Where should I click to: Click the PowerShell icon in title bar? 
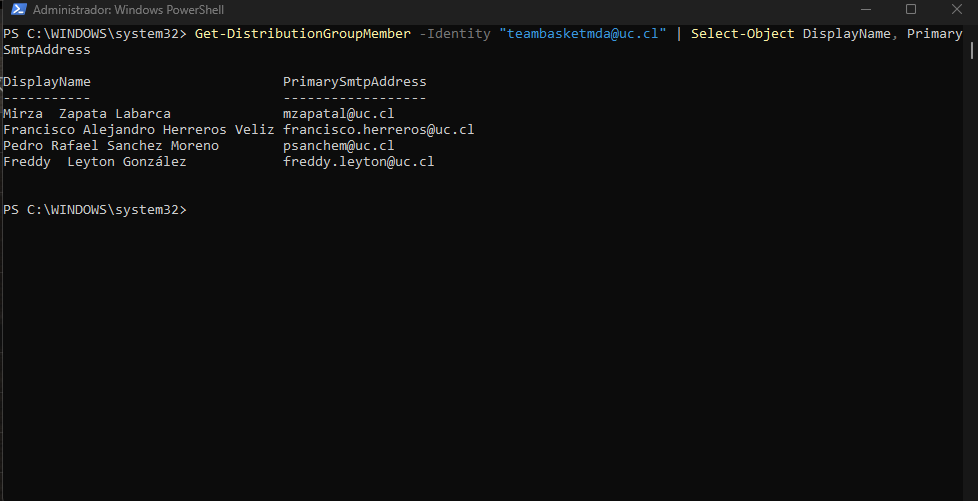19,9
